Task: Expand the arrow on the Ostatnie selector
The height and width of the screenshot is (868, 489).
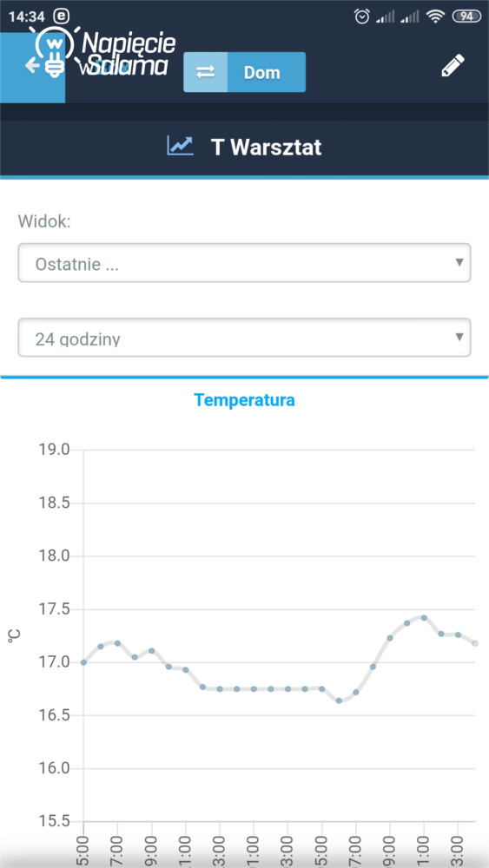Action: coord(459,262)
